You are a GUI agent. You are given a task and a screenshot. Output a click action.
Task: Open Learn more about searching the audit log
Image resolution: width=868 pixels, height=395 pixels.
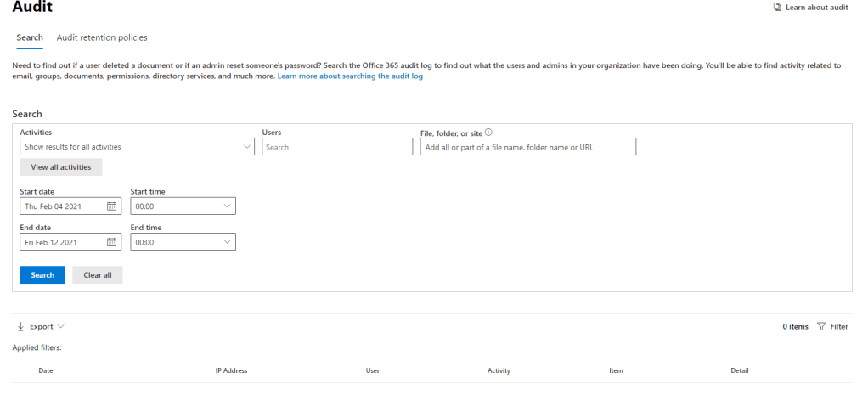[350, 76]
